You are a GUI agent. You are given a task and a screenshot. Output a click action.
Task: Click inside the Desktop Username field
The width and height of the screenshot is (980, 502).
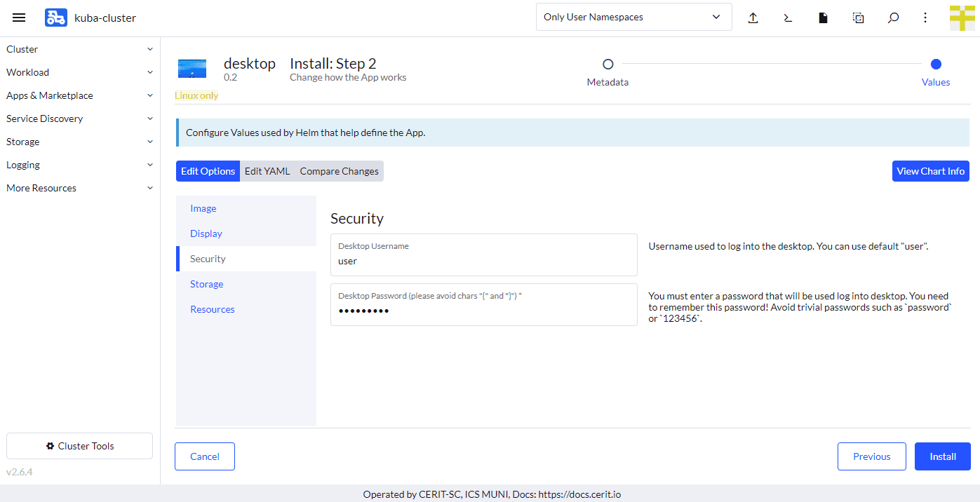(x=483, y=260)
